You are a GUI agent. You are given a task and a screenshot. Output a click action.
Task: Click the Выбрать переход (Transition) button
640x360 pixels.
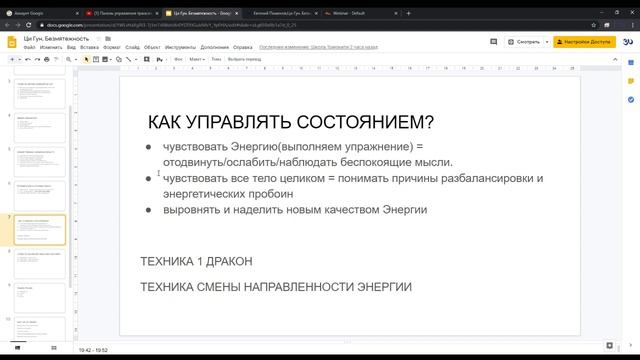click(x=244, y=59)
